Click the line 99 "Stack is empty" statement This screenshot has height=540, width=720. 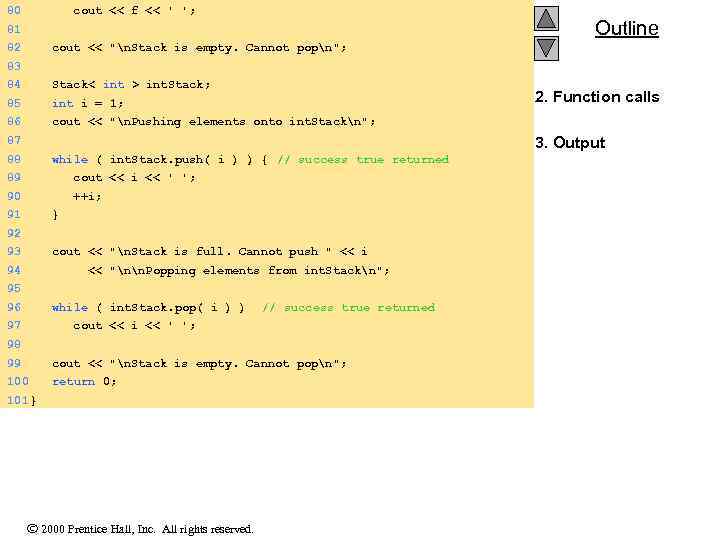coord(199,364)
